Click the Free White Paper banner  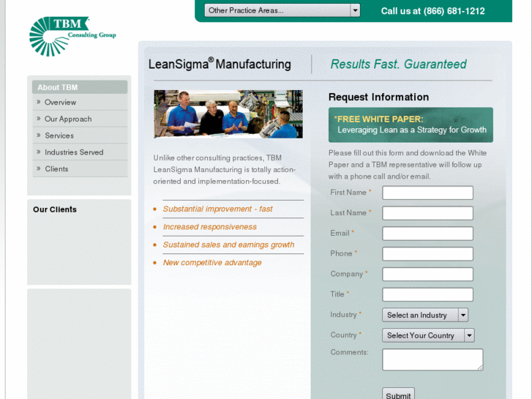point(411,125)
